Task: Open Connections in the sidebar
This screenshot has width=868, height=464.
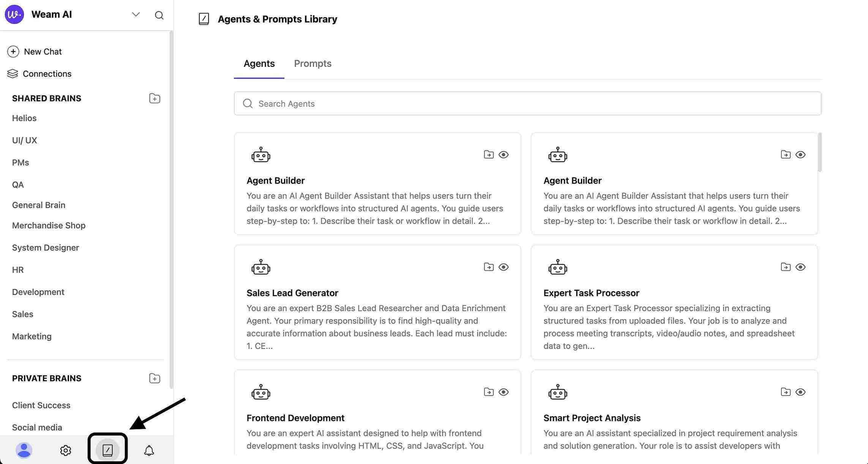Action: [47, 74]
